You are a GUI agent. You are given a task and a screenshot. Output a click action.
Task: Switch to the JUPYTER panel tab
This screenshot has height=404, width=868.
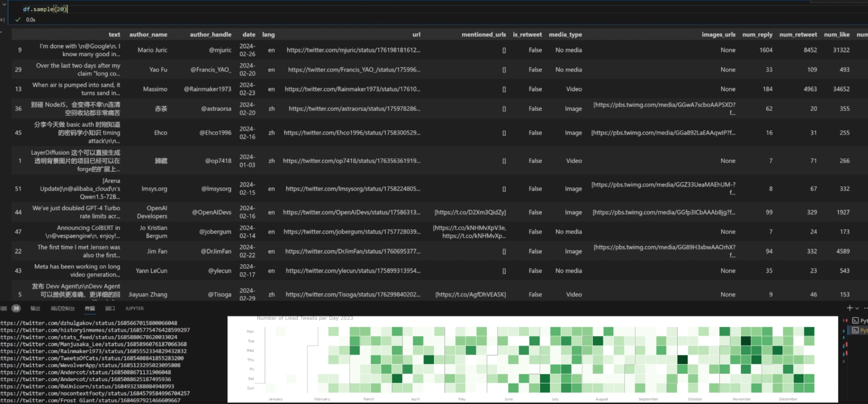[x=134, y=308]
